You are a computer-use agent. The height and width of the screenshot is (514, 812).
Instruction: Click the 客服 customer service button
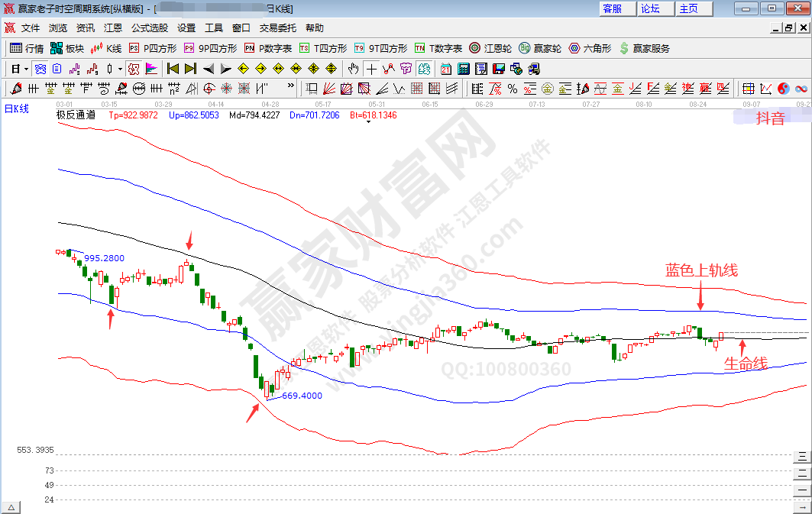(x=612, y=8)
